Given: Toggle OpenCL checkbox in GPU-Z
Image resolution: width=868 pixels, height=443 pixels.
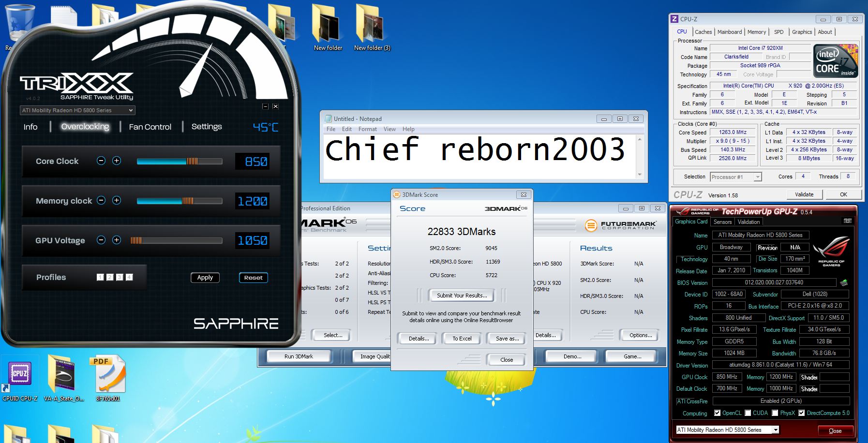Looking at the screenshot, I should pyautogui.click(x=718, y=413).
